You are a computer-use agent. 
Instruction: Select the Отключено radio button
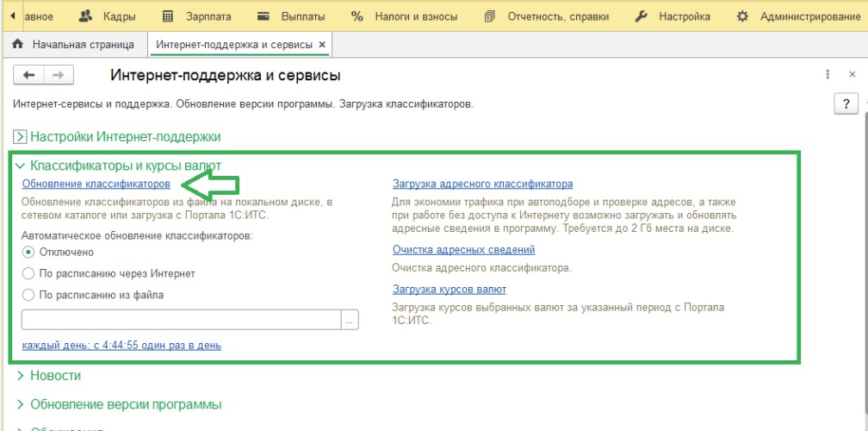pyautogui.click(x=28, y=252)
